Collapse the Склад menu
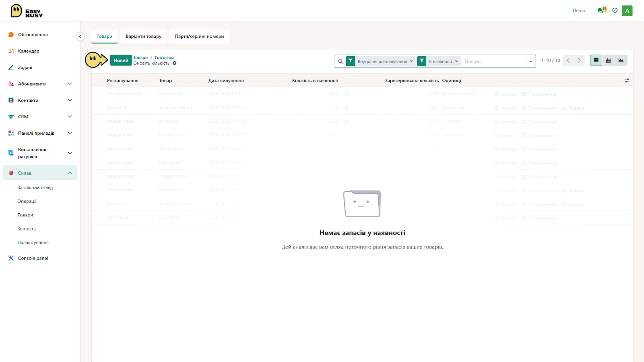 70,173
